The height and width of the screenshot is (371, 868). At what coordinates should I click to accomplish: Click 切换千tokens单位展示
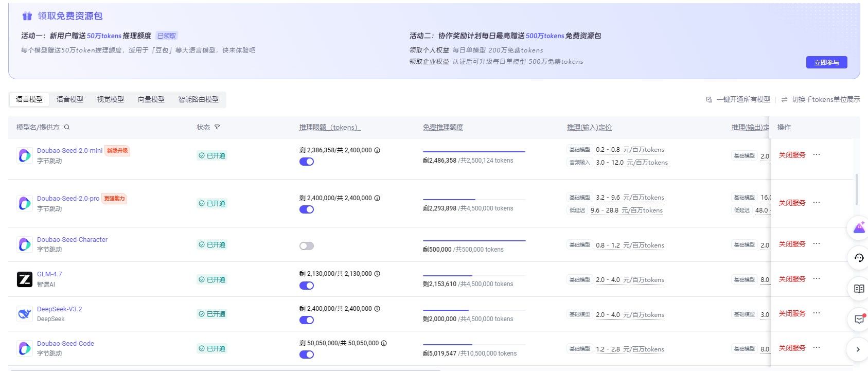[x=821, y=99]
